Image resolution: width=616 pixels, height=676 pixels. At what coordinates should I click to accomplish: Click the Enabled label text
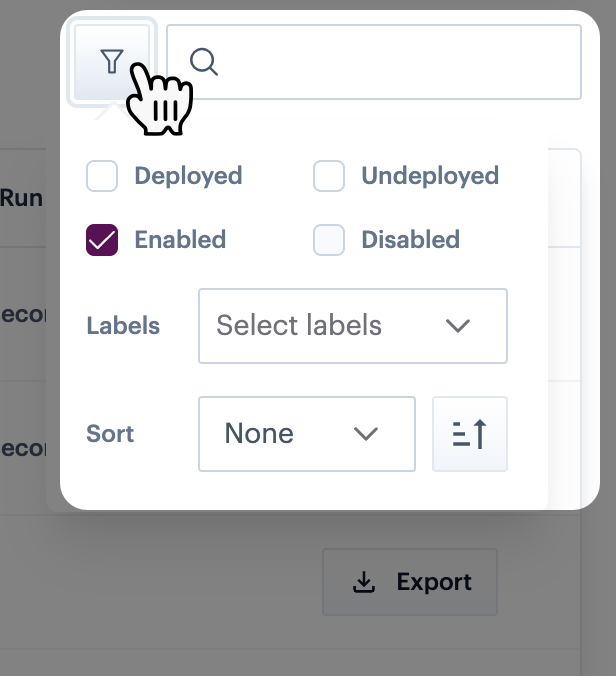(180, 240)
